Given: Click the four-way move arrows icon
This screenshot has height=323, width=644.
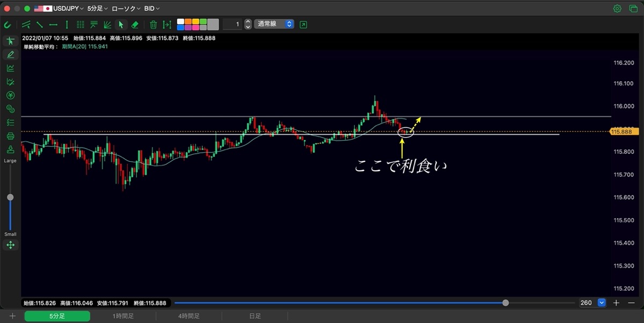Looking at the screenshot, I should (10, 245).
